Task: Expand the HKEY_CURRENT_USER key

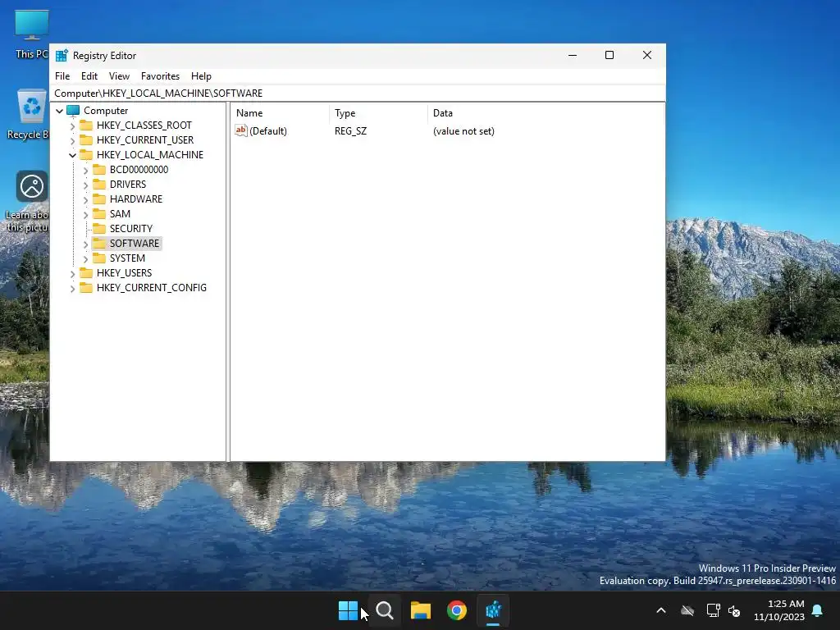Action: (72, 140)
